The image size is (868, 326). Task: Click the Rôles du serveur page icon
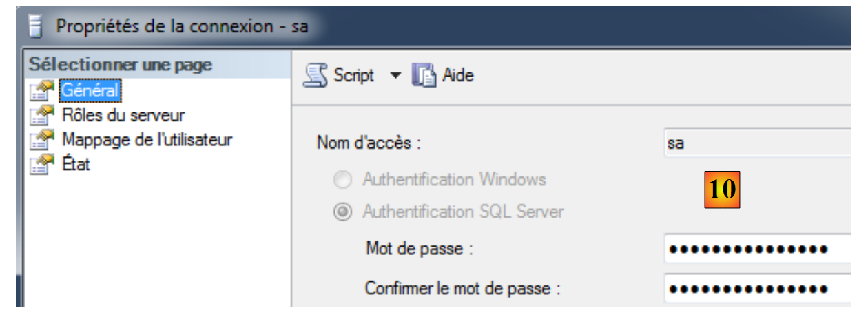[42, 114]
